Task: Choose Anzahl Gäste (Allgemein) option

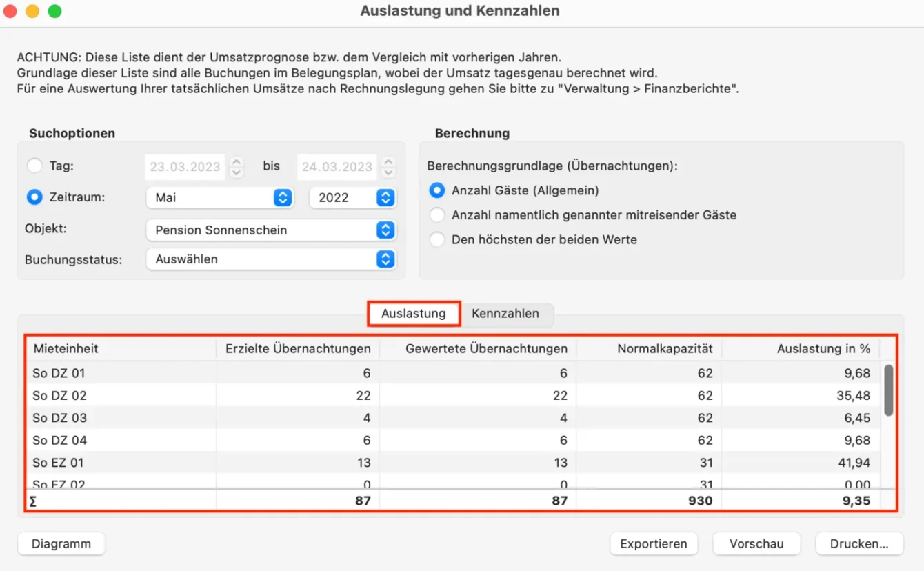Action: pos(436,190)
